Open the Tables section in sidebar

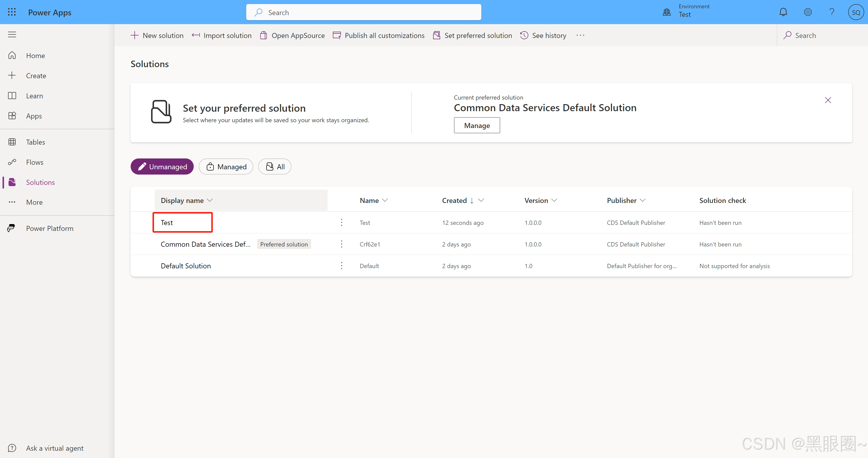[x=35, y=142]
